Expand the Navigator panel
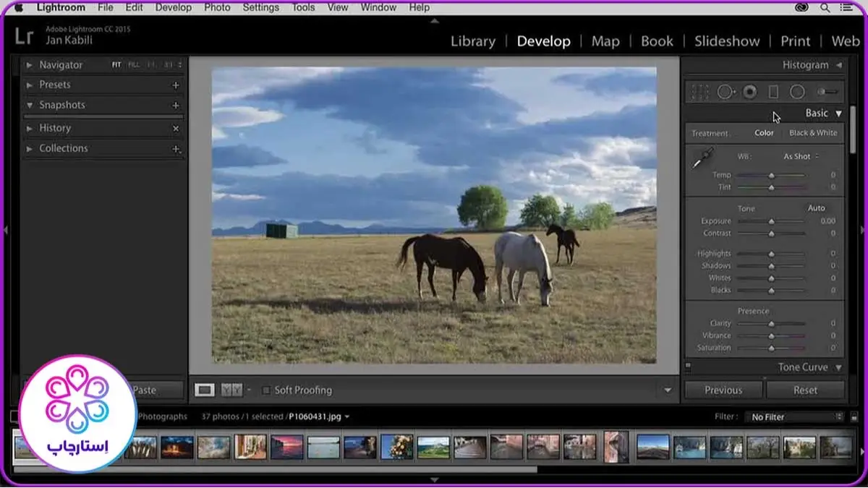 point(30,65)
